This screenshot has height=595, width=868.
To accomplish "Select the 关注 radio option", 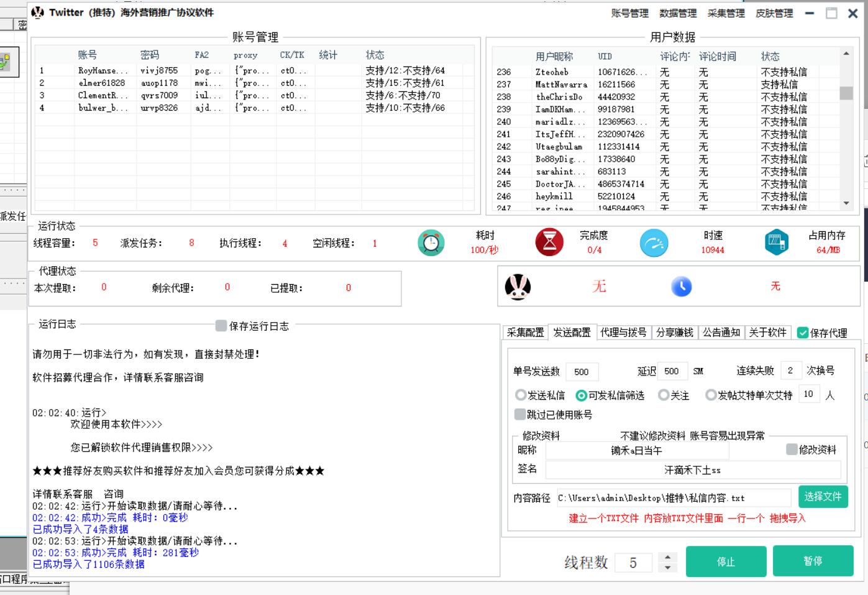I will click(664, 395).
